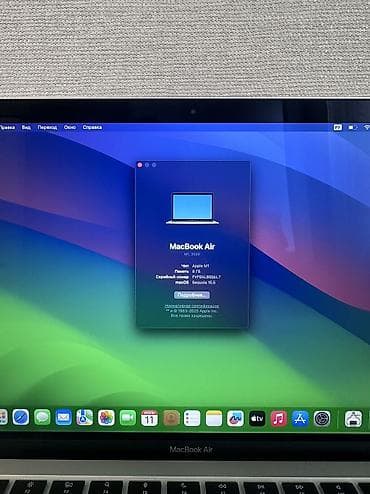Close the About This Mac window

coord(140,165)
